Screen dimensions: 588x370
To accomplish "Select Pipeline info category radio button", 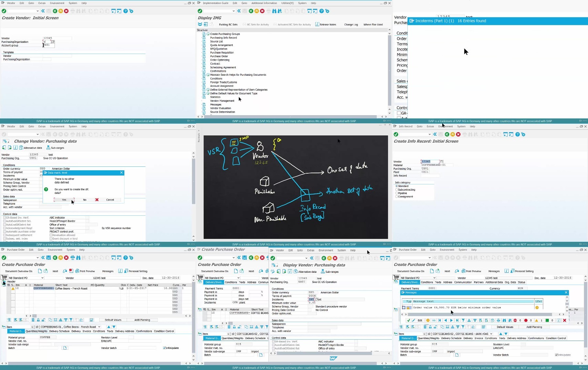I will coord(397,193).
